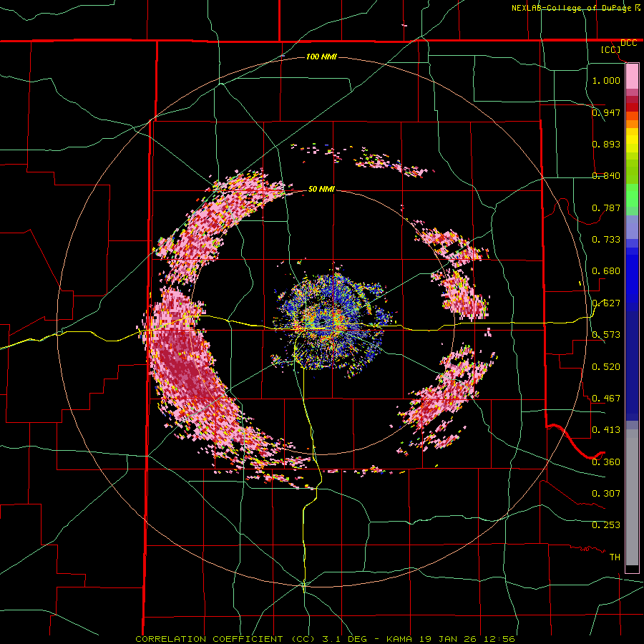Click the 0.893 legend value
644x644 pixels.
[x=606, y=144]
